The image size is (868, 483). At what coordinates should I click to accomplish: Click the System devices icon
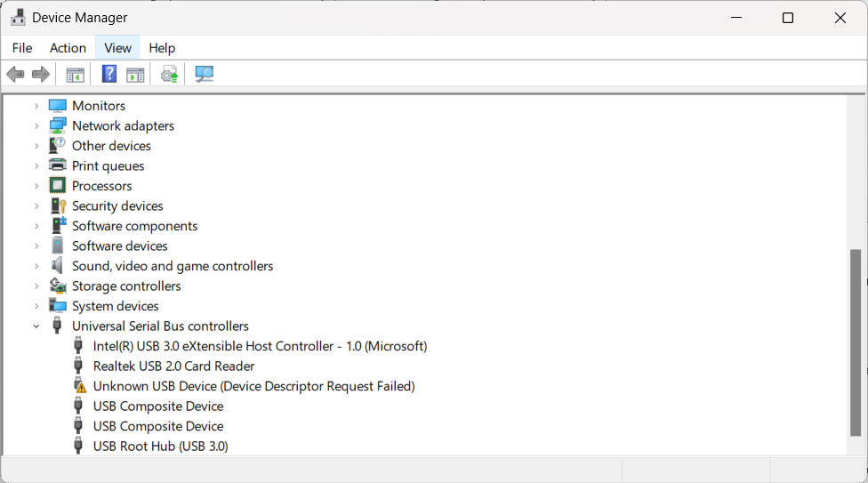(x=58, y=306)
